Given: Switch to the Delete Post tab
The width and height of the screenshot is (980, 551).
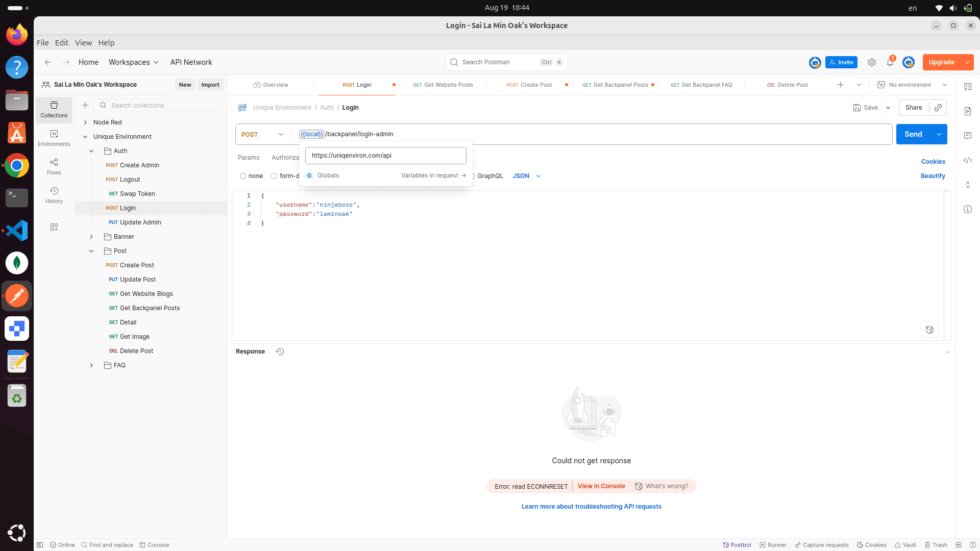Looking at the screenshot, I should (788, 85).
